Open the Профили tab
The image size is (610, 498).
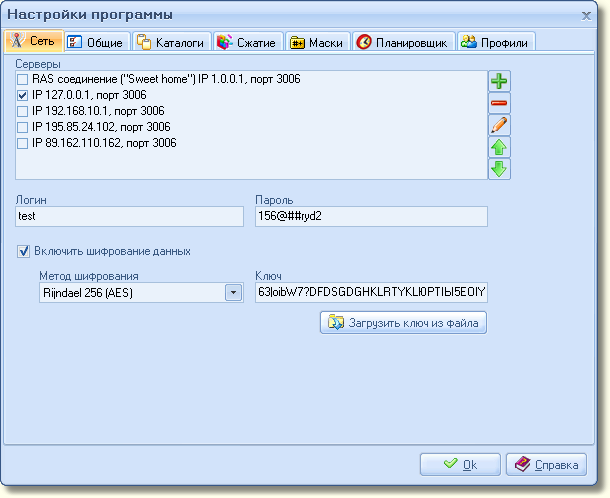[496, 42]
